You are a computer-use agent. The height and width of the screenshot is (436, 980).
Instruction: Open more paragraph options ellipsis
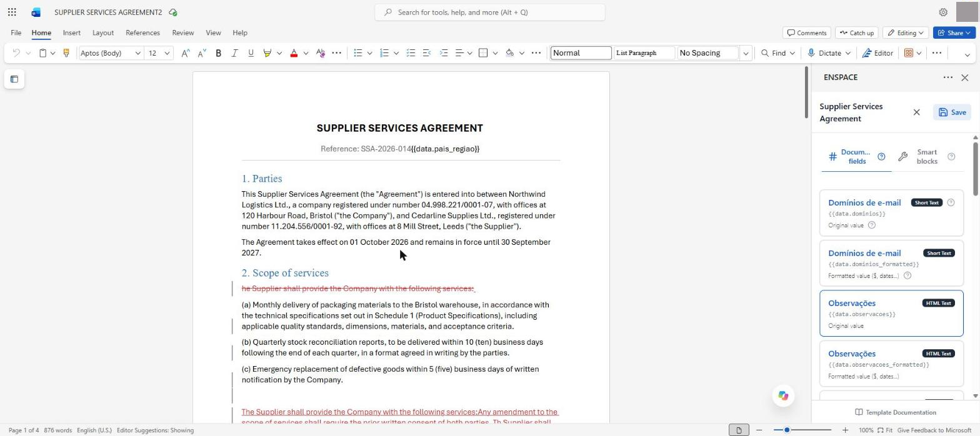[536, 53]
